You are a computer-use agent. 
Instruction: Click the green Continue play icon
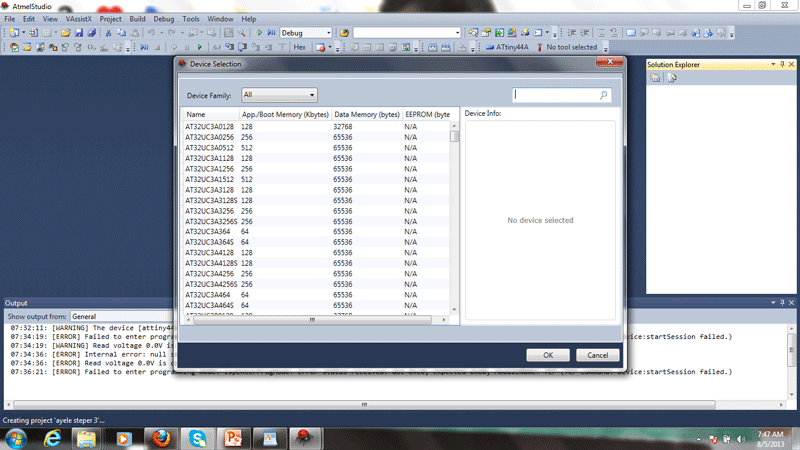pyautogui.click(x=200, y=47)
